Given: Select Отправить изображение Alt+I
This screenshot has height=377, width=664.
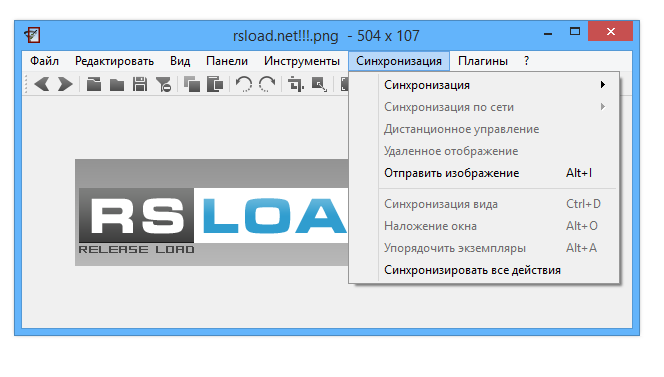Looking at the screenshot, I should coord(484,173).
